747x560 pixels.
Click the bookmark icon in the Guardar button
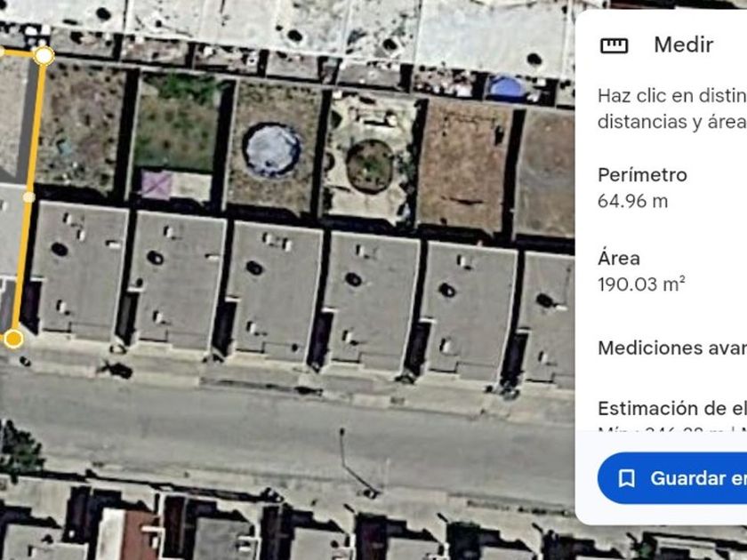coord(626,478)
